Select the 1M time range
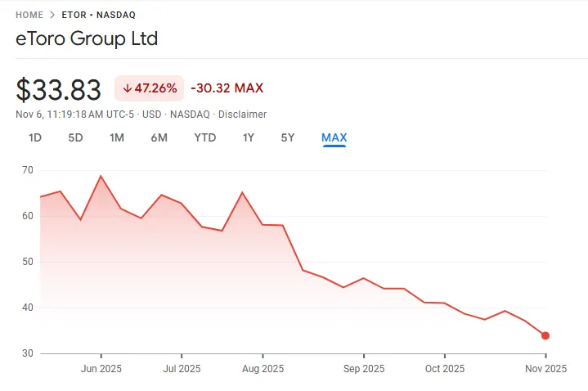 pyautogui.click(x=117, y=137)
